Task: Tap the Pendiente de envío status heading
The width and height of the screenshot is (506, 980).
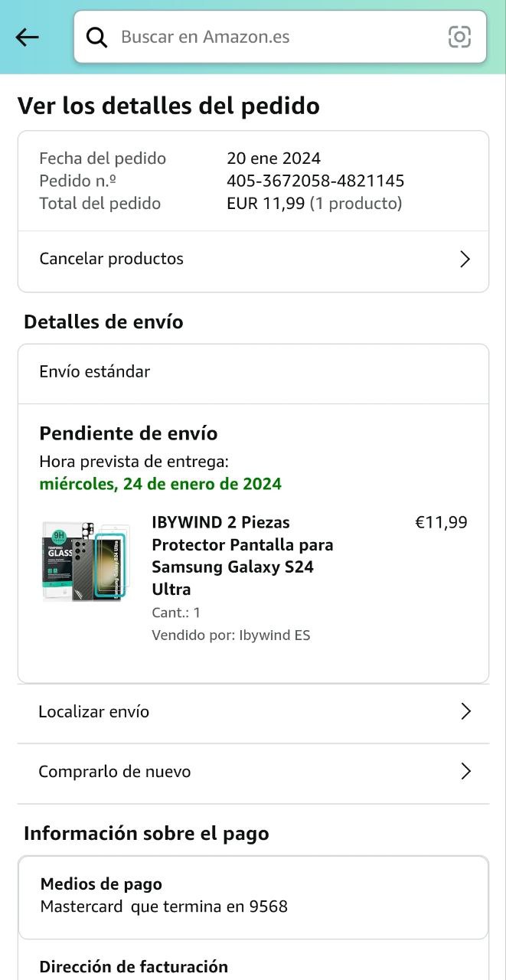Action: pos(129,433)
